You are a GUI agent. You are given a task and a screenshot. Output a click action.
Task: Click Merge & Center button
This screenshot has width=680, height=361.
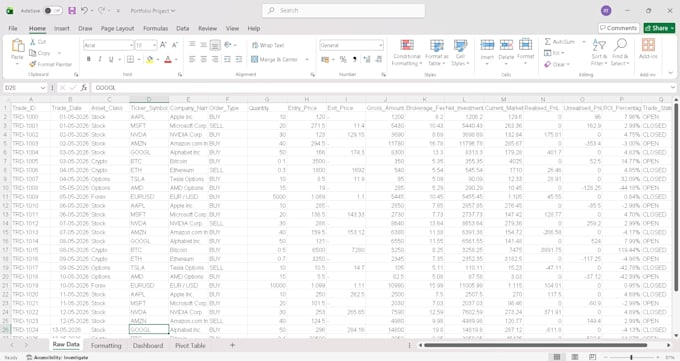275,59
